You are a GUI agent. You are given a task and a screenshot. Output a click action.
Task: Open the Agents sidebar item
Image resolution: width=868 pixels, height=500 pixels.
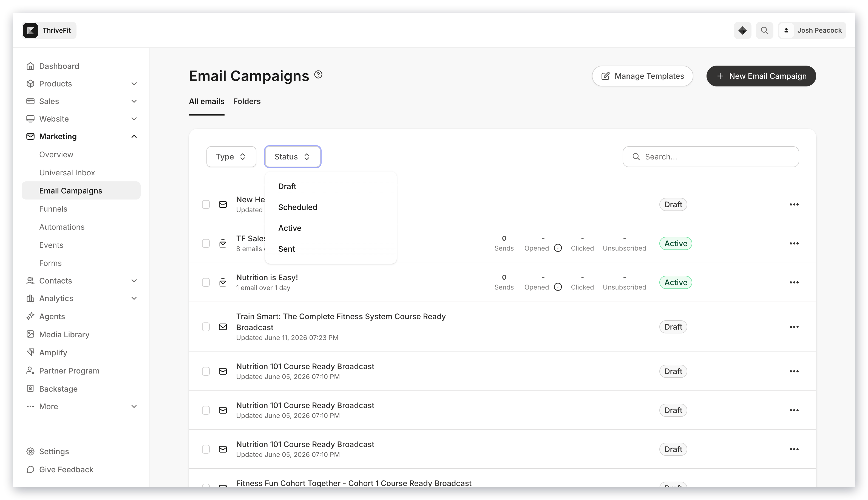(52, 316)
